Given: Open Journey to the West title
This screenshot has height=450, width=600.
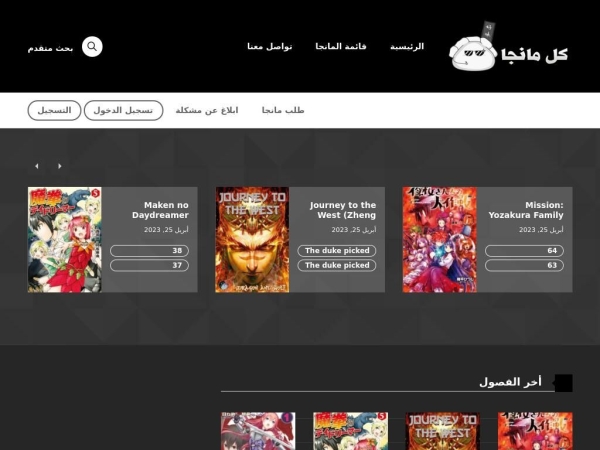Looking at the screenshot, I should 342,210.
